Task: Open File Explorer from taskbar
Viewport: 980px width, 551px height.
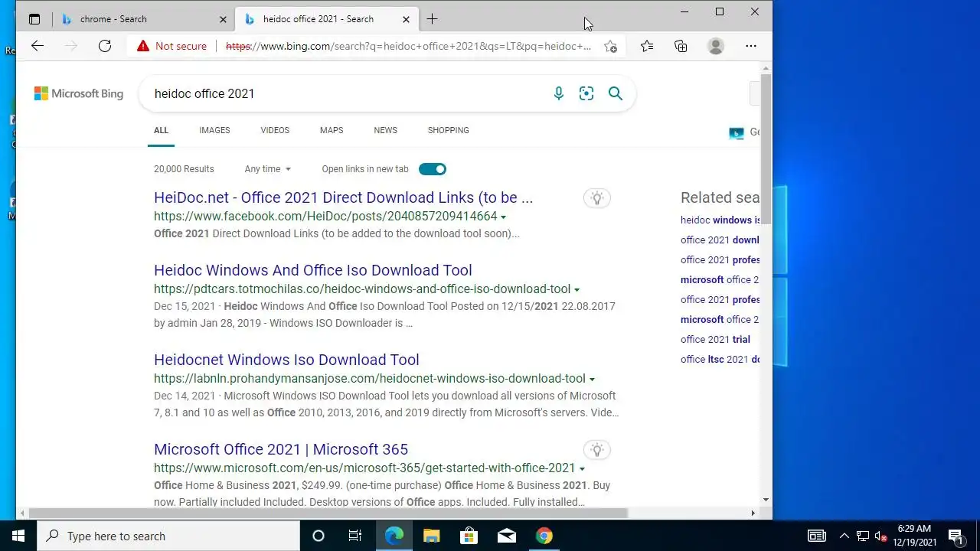Action: (x=431, y=536)
